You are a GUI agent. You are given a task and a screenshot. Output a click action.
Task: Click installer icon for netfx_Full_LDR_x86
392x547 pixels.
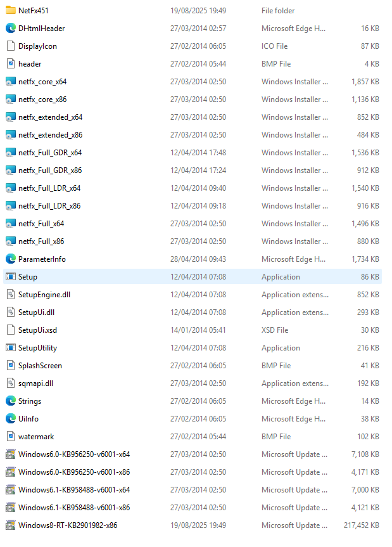point(11,206)
